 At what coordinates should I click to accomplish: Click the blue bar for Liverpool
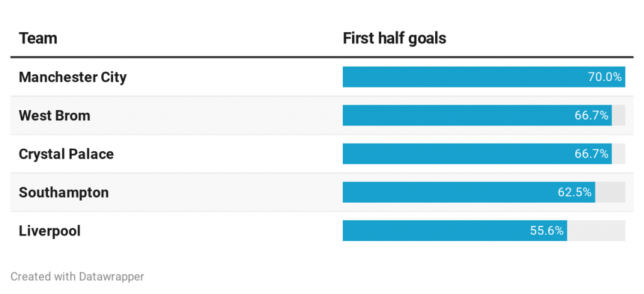point(434,231)
